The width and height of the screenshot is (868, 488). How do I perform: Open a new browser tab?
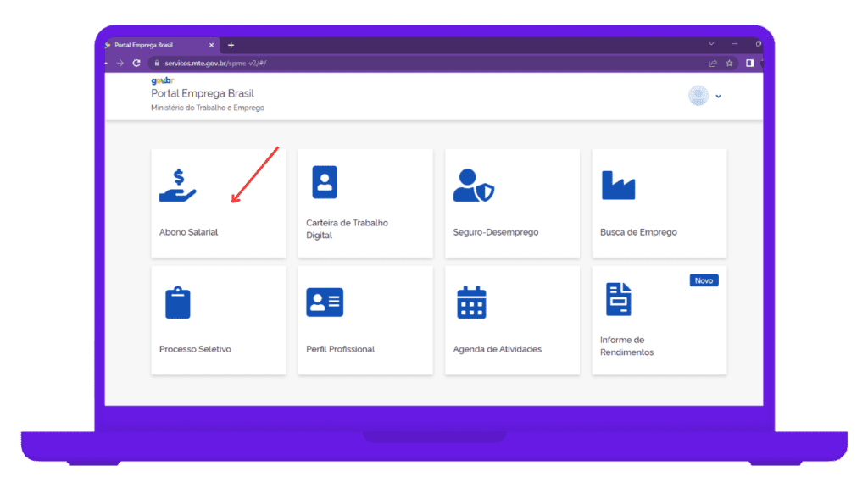[x=231, y=45]
